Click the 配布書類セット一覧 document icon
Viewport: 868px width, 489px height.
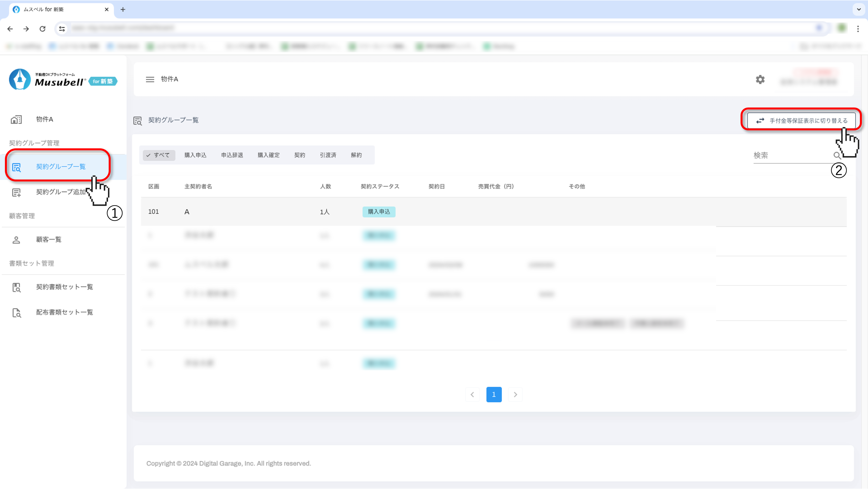[16, 313]
